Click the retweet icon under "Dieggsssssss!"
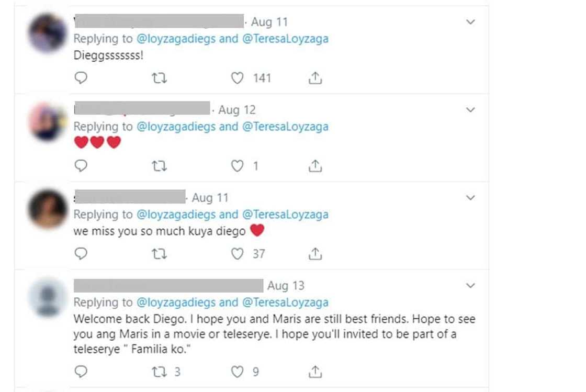This screenshot has height=392, width=586. (159, 77)
